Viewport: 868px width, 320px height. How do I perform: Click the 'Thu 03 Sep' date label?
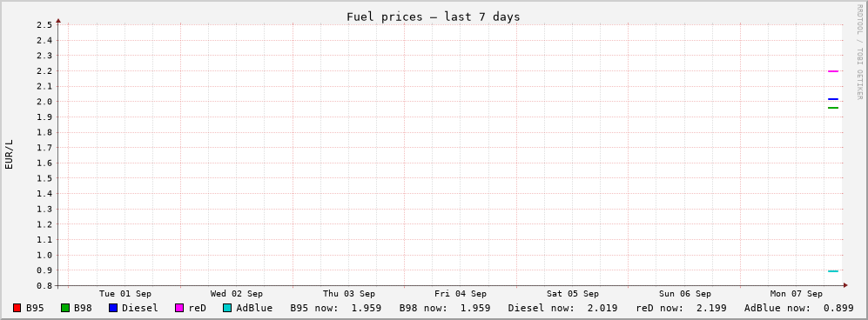349,293
